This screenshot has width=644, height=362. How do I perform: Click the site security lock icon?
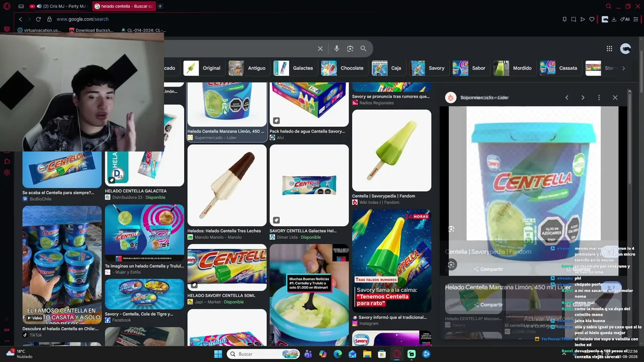(x=49, y=19)
